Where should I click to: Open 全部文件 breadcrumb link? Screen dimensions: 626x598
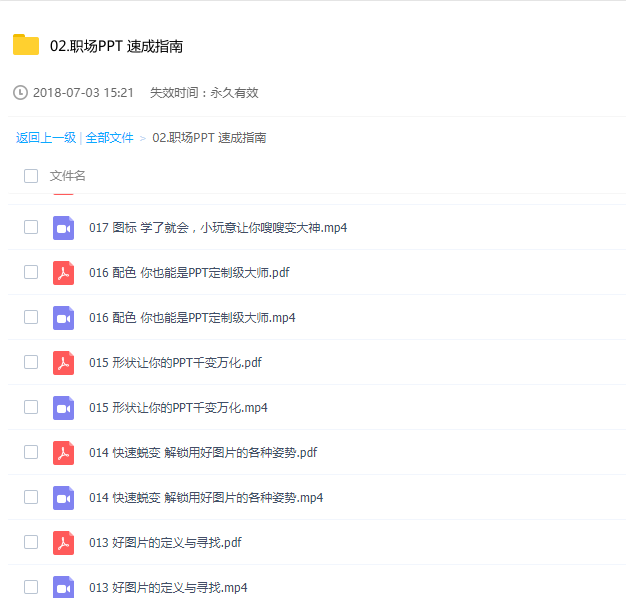(109, 138)
